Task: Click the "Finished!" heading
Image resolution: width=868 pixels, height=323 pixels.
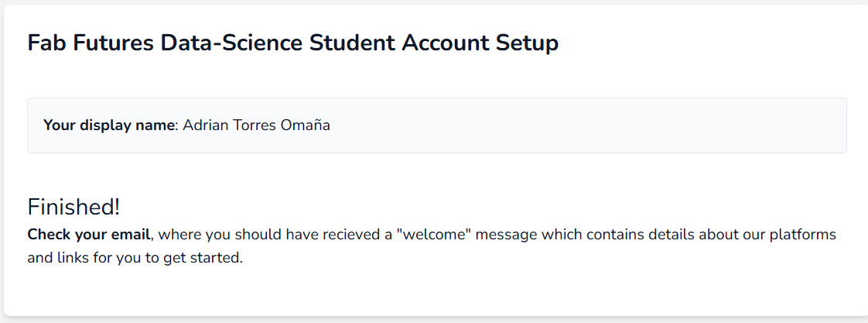Action: [x=73, y=207]
